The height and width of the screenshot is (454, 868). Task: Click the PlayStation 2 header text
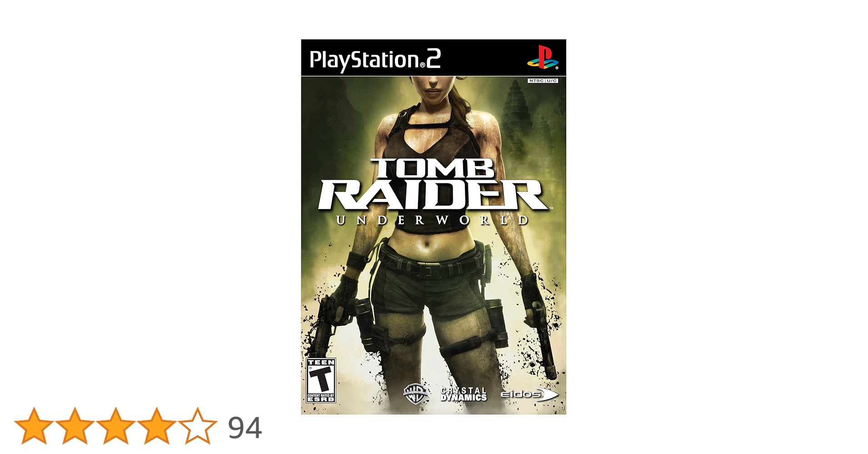click(x=375, y=60)
